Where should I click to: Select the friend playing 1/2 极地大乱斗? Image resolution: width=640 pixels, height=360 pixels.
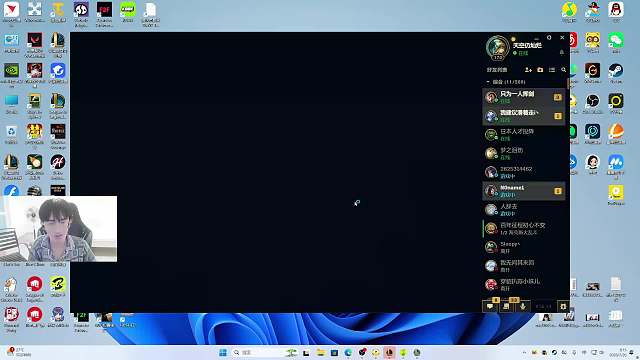524,229
